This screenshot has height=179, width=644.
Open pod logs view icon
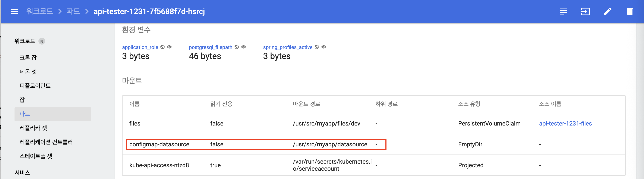(x=563, y=12)
